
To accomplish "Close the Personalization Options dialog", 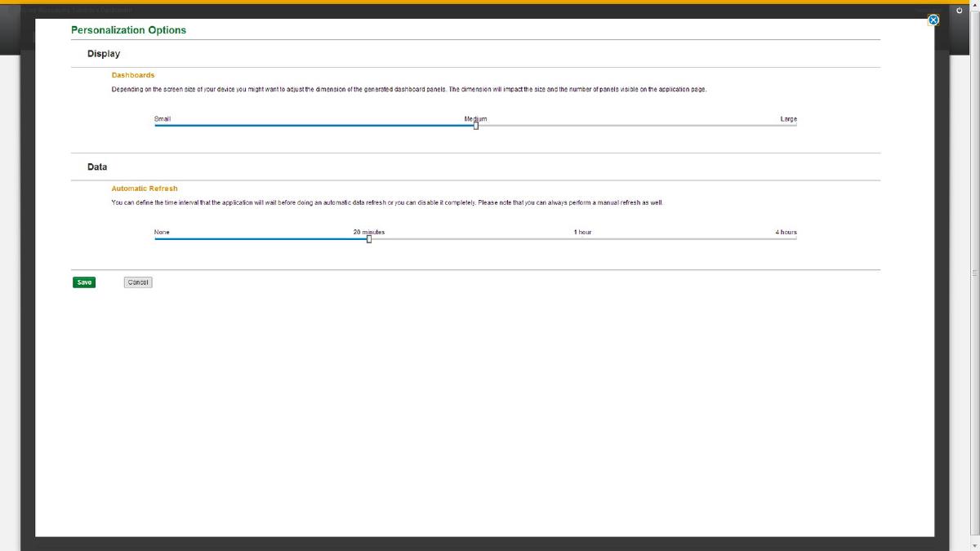I will pos(933,20).
